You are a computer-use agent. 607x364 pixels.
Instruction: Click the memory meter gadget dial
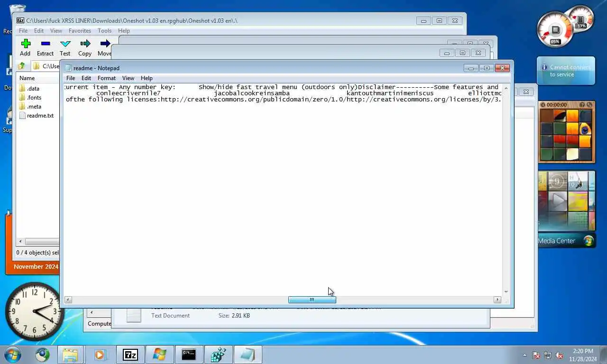tap(581, 18)
